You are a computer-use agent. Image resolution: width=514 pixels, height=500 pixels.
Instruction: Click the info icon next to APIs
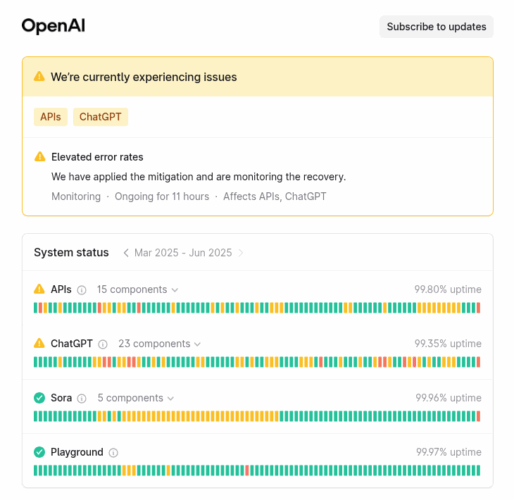(x=82, y=290)
